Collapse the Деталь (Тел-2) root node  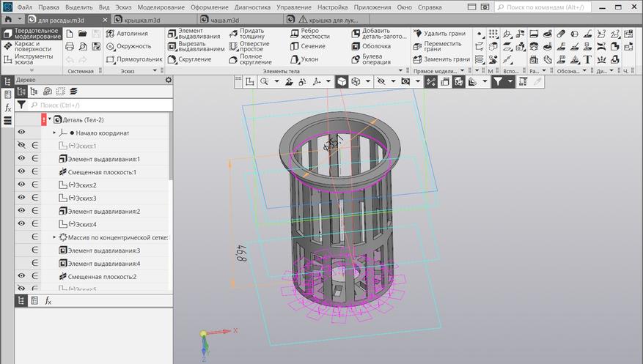coord(49,119)
